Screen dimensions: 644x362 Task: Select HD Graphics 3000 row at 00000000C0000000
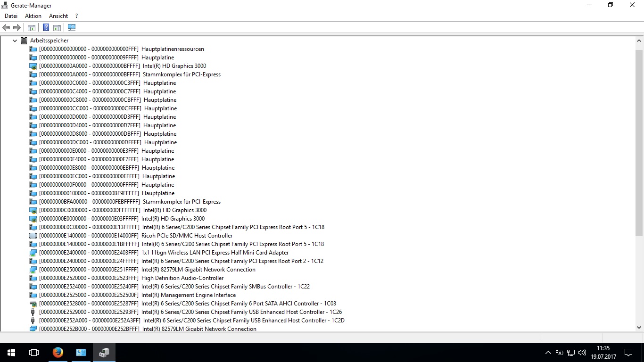[123, 210]
